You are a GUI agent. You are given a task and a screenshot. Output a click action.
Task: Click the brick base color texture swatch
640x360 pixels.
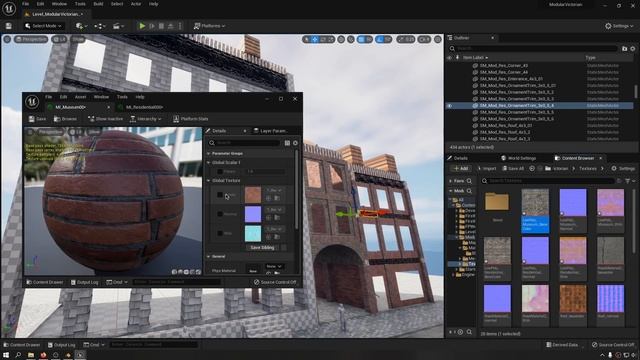253,195
